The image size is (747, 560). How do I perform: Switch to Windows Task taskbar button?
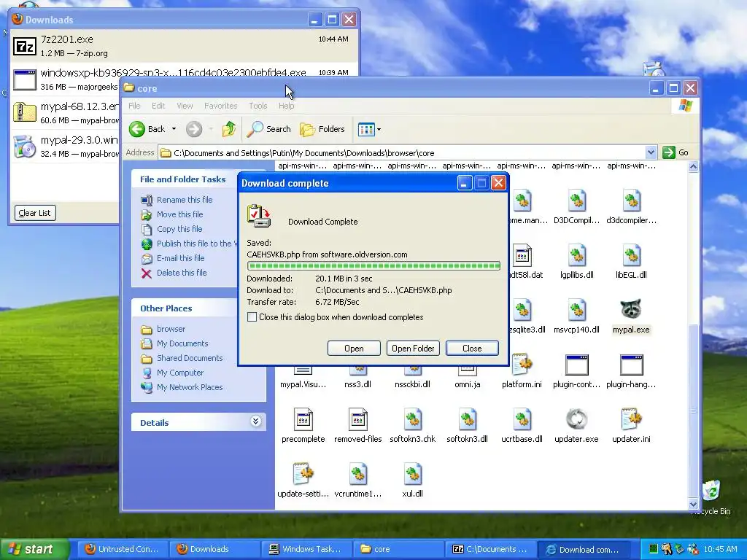[306, 549]
